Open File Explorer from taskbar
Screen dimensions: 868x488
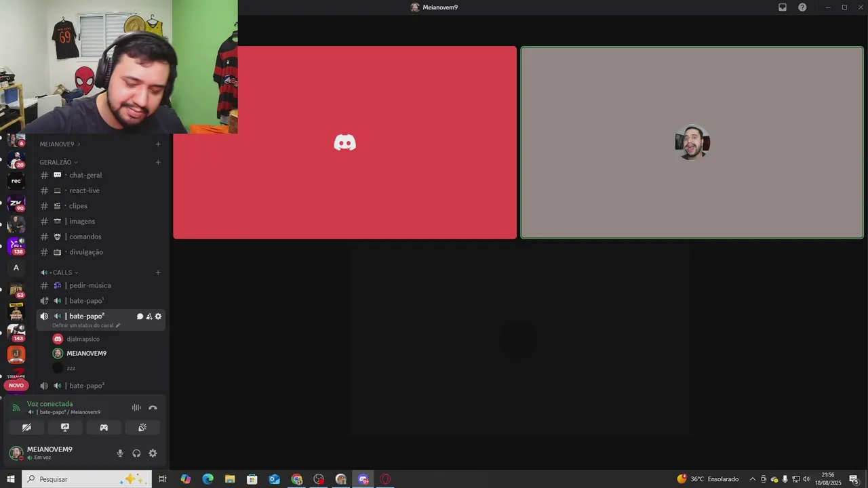coord(230,479)
